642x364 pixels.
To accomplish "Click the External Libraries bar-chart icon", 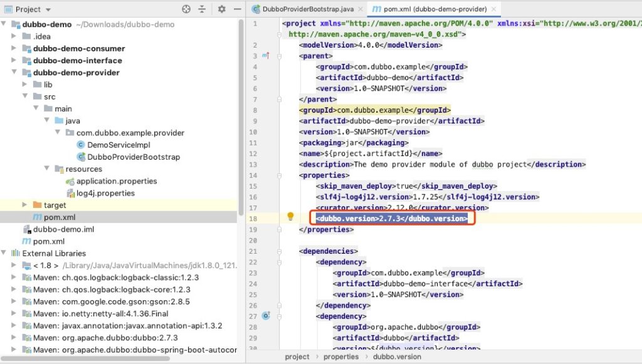I will point(16,253).
